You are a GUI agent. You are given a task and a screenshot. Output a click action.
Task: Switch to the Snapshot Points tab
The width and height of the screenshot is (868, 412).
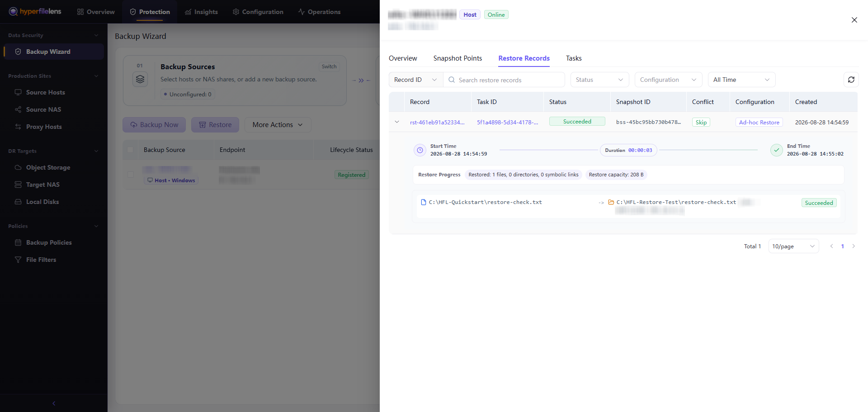[x=458, y=58]
